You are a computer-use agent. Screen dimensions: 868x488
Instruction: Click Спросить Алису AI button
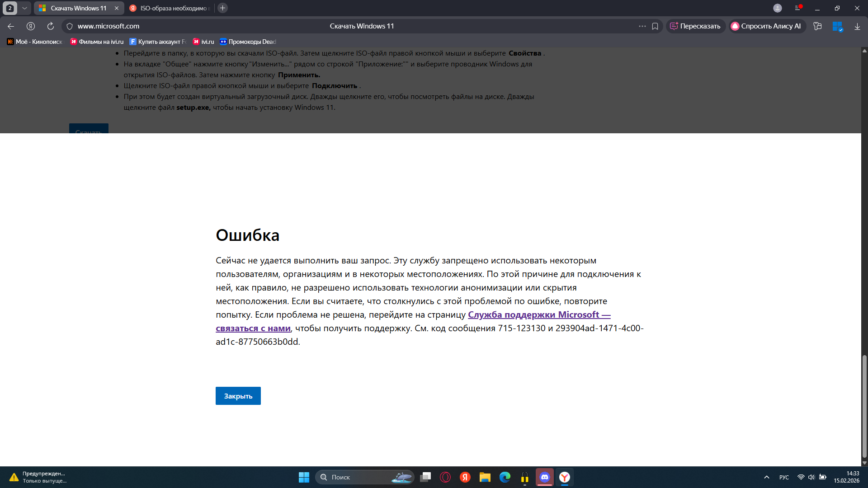tap(767, 26)
